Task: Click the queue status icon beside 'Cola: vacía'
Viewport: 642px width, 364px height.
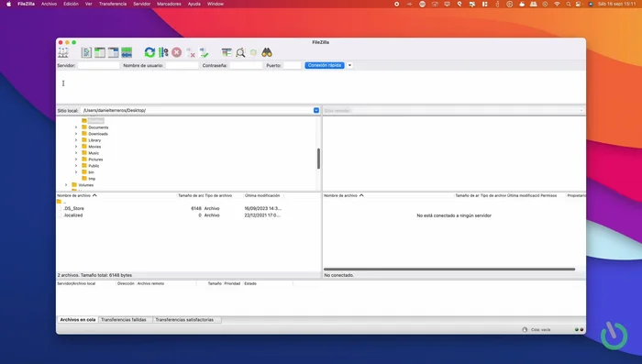Action: click(525, 329)
